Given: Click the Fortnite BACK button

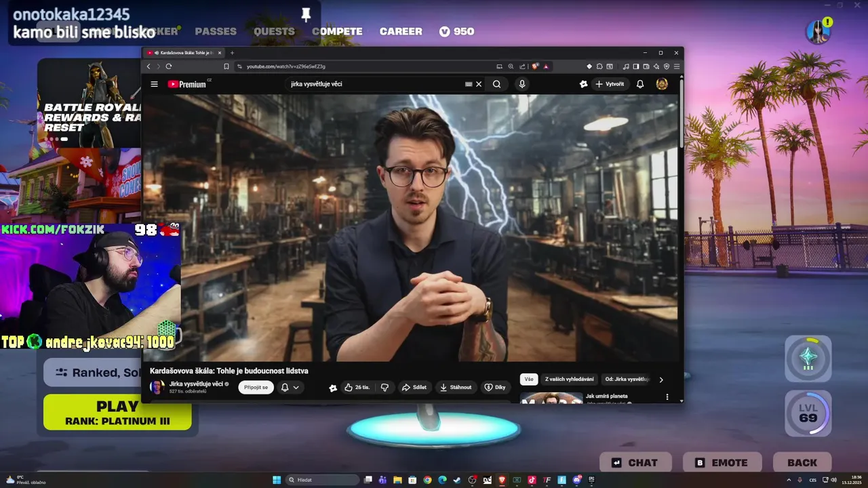Looking at the screenshot, I should 802,463.
